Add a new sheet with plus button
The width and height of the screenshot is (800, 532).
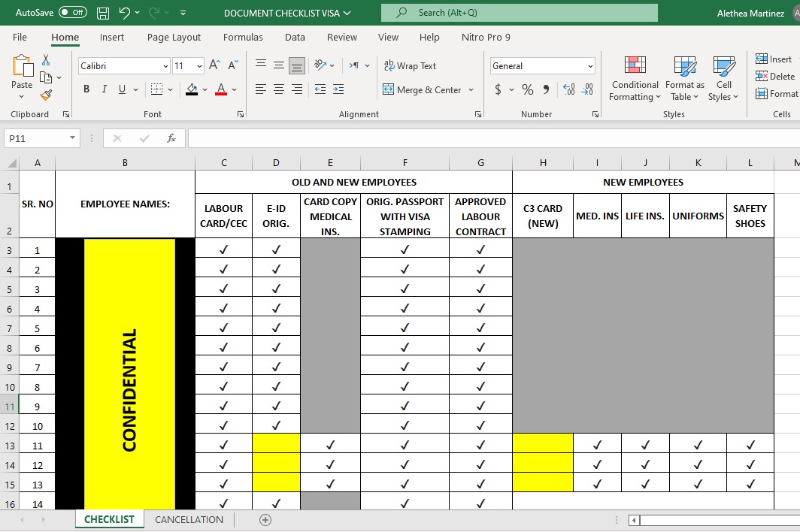click(x=265, y=520)
